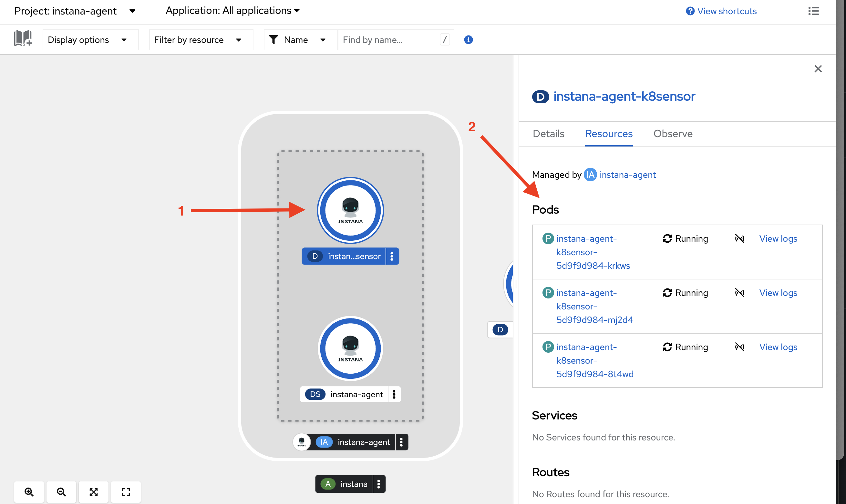Image resolution: width=846 pixels, height=504 pixels.
Task: Click the Routes section heading
Action: pyautogui.click(x=551, y=472)
